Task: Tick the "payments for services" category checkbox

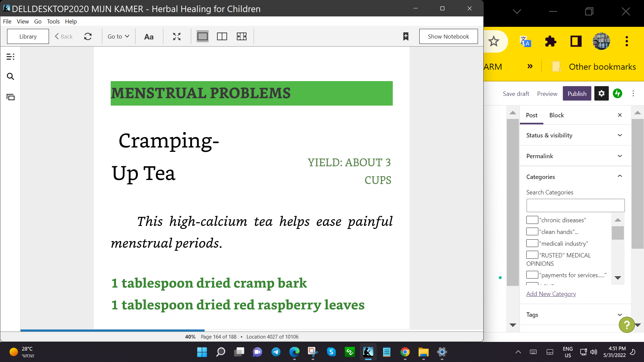Action: point(532,275)
